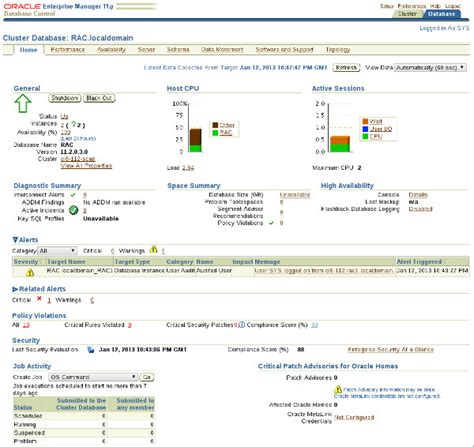Click the Cluster name link in General
The height and width of the screenshot is (447, 474).
(x=78, y=159)
